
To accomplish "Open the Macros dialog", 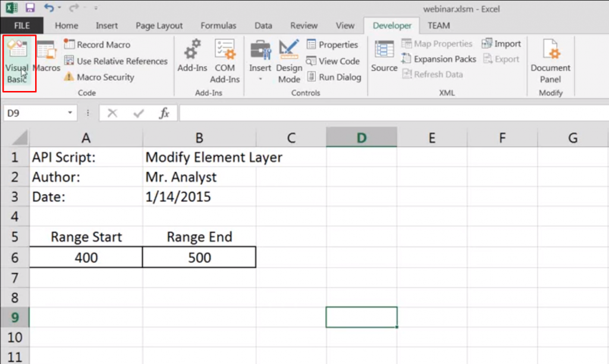I will (x=46, y=57).
